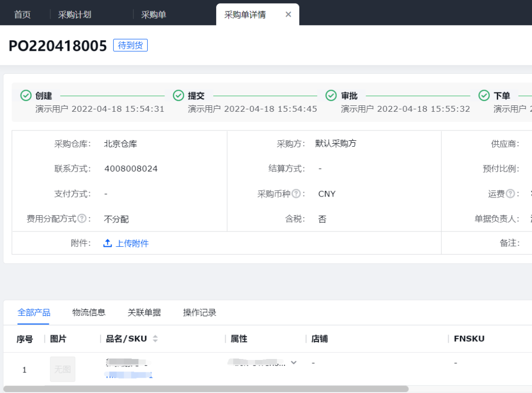Click the 提交 step checkmark icon
This screenshot has height=393, width=532.
click(x=178, y=96)
